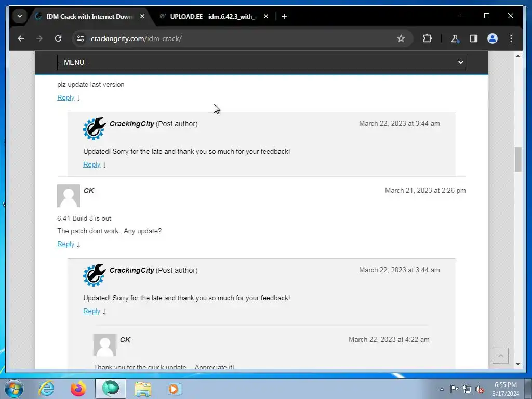The width and height of the screenshot is (532, 399).
Task: Go back using the browser back arrow
Action: coord(21,38)
